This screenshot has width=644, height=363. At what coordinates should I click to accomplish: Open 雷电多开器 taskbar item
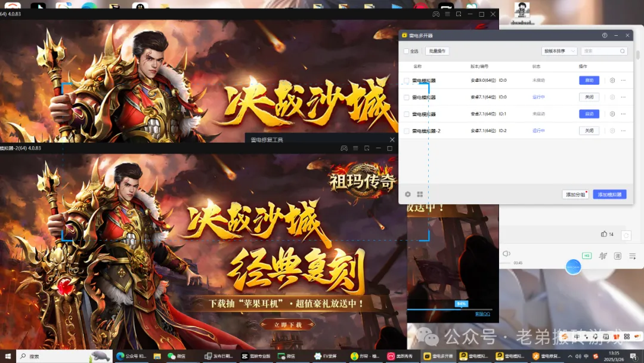point(438,356)
